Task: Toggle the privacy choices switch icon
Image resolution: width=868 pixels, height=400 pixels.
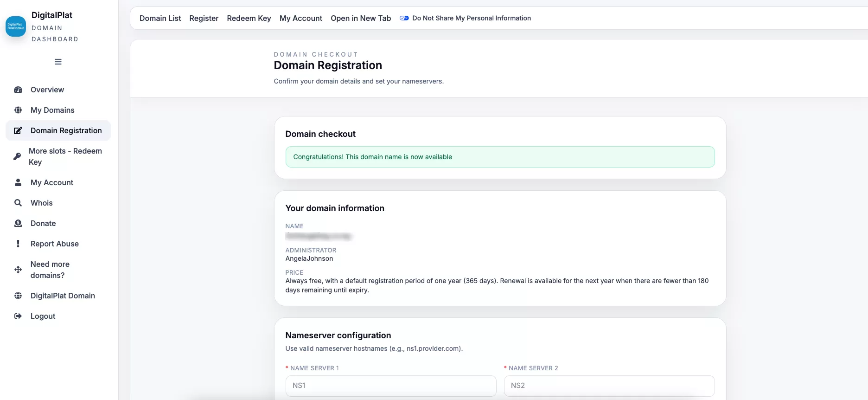Action: pyautogui.click(x=404, y=18)
